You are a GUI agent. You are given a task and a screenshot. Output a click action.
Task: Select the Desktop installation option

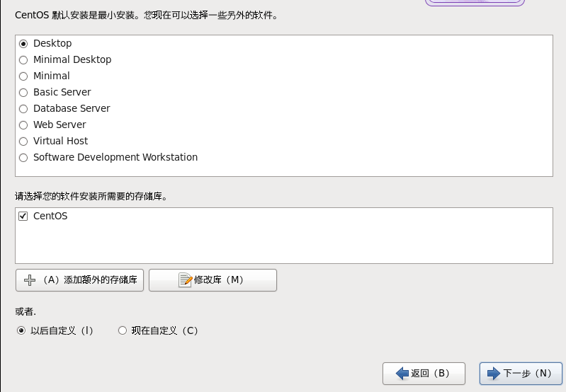point(23,44)
